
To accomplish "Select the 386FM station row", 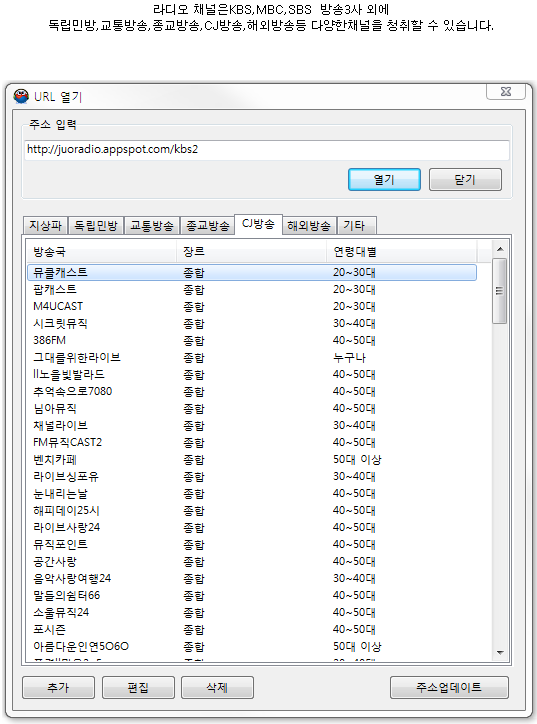I will [252, 341].
